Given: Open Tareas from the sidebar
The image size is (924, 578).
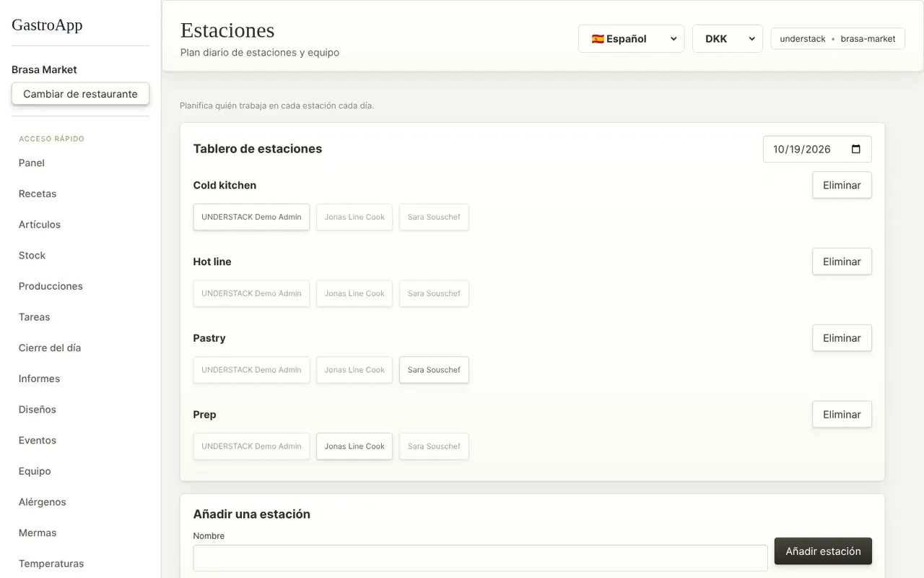Looking at the screenshot, I should 35,317.
